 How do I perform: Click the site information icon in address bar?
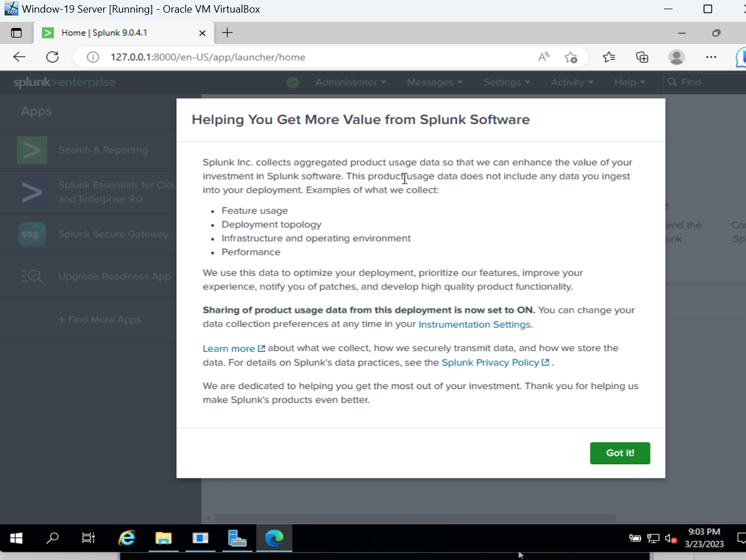click(x=93, y=57)
